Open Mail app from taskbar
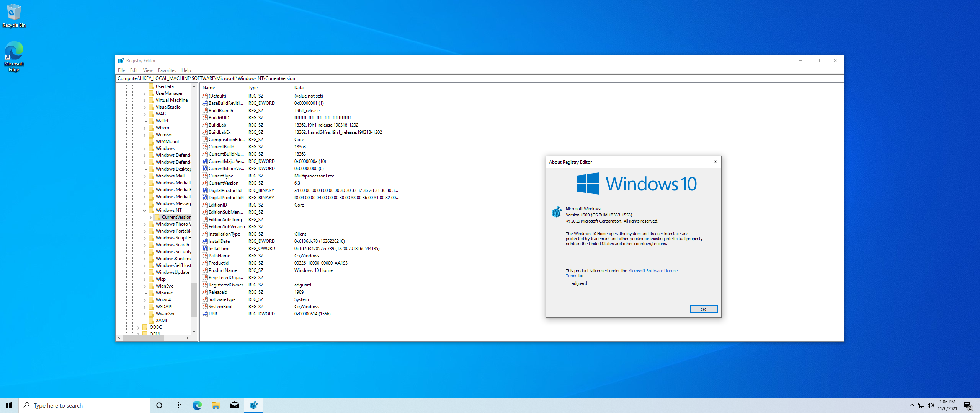 pyautogui.click(x=235, y=405)
